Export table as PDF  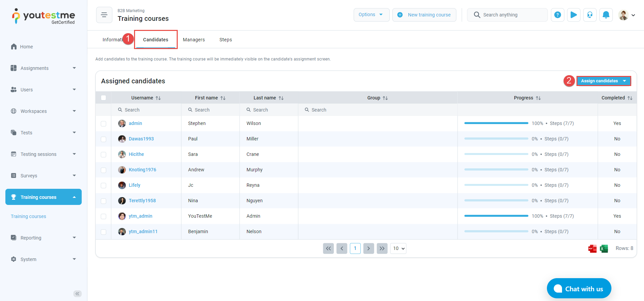pyautogui.click(x=592, y=249)
